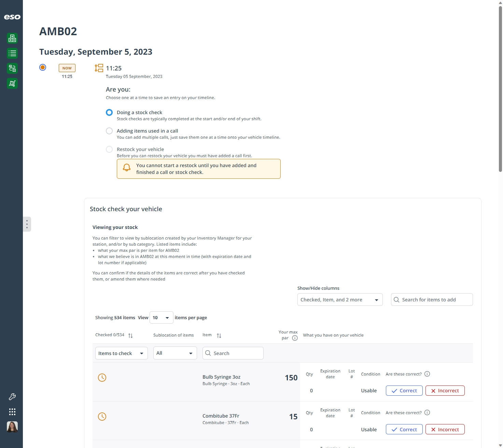Click the Usable condition for Bulb Syringe 3oz
This screenshot has width=503, height=448.
(369, 391)
